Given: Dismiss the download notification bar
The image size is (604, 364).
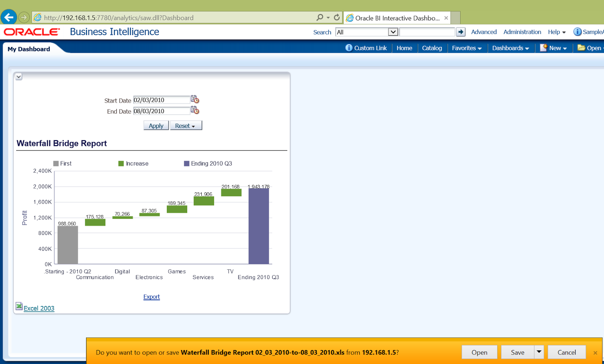Looking at the screenshot, I should tap(595, 353).
